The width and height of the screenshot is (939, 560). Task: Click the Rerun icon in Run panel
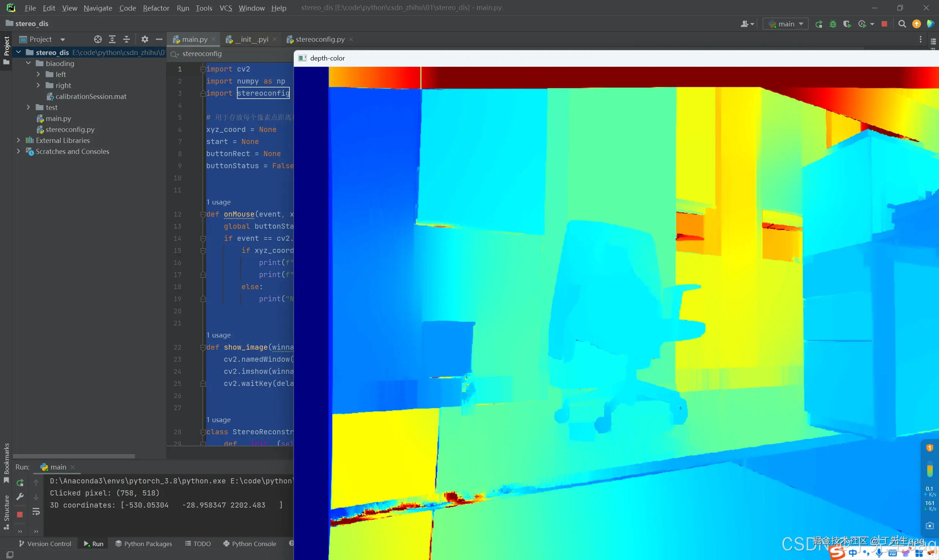pyautogui.click(x=20, y=483)
